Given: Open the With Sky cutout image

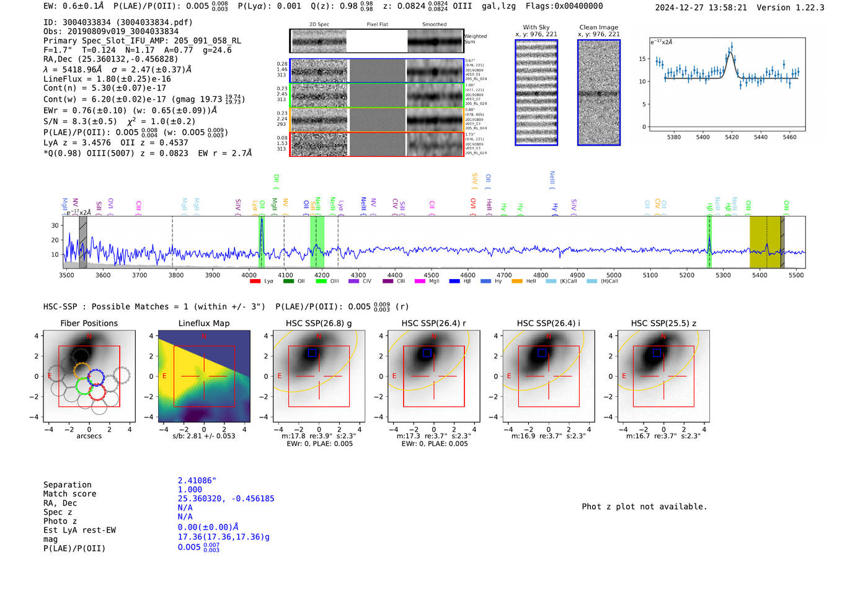Looking at the screenshot, I should [x=536, y=92].
